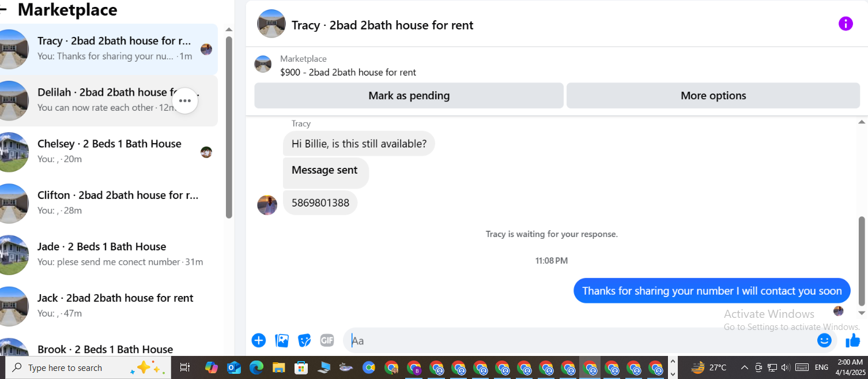Open three-dot options on Delilah chat
The height and width of the screenshot is (379, 868).
click(185, 101)
